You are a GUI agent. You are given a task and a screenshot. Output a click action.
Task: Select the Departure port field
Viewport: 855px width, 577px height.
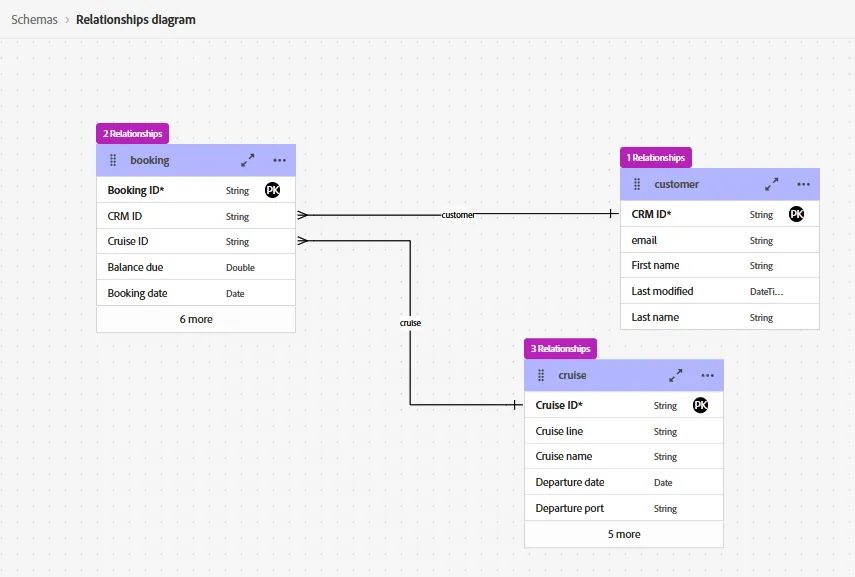[x=624, y=508]
